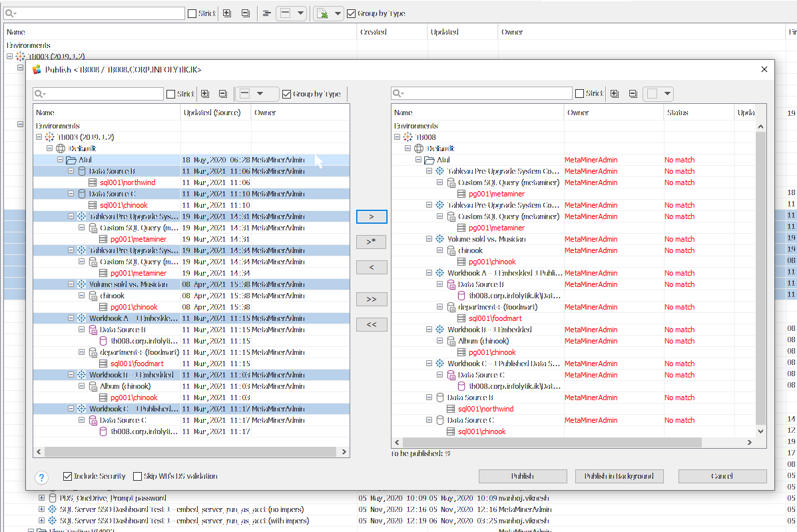Toggle Strict checkbox in right Publish pane
This screenshot has width=797, height=532.
tap(579, 93)
